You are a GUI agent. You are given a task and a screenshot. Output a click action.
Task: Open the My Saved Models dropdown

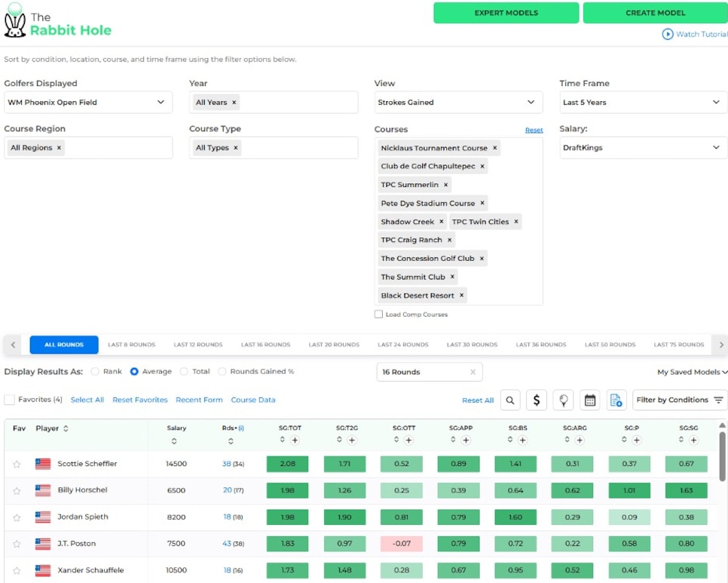coord(692,372)
